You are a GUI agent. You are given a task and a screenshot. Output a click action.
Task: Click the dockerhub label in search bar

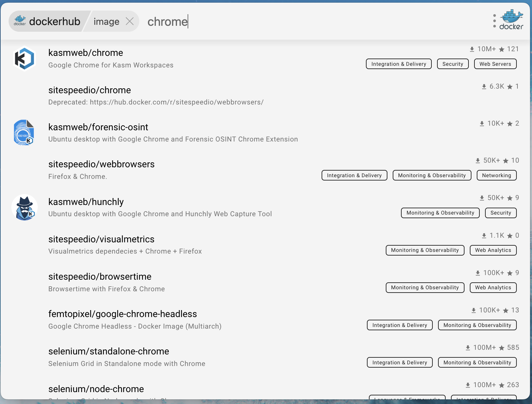tap(55, 21)
